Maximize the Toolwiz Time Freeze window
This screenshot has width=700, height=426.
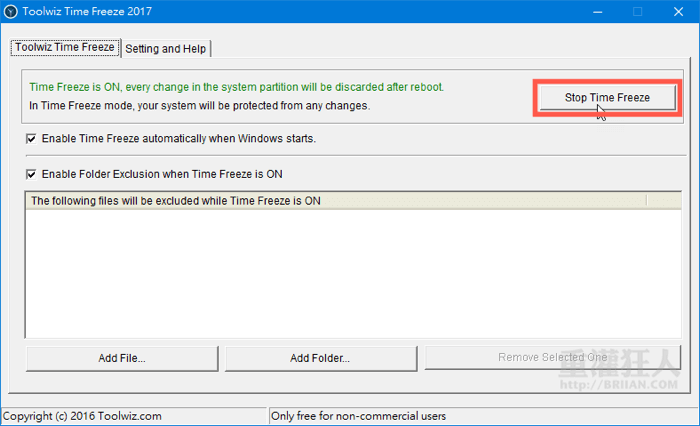[637, 13]
